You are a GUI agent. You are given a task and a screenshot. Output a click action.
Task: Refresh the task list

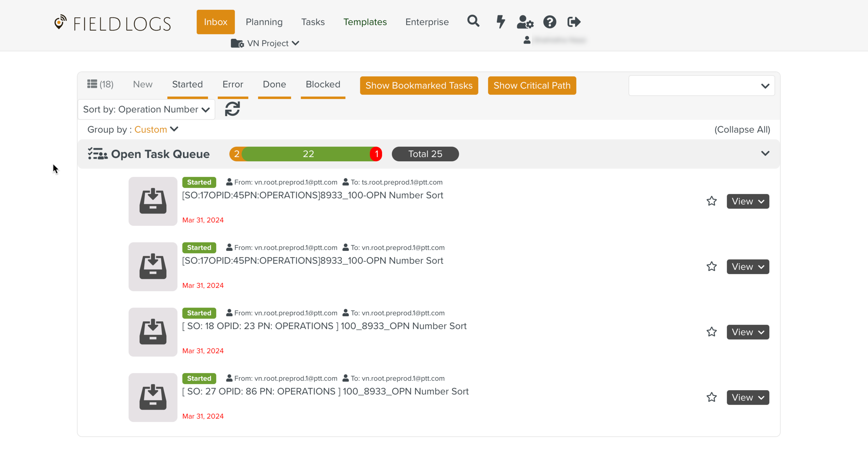click(x=232, y=109)
